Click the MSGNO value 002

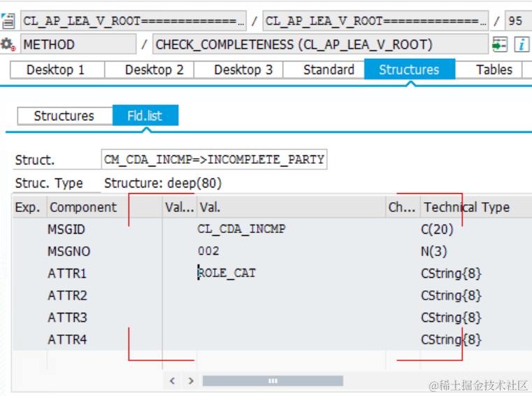(x=208, y=251)
